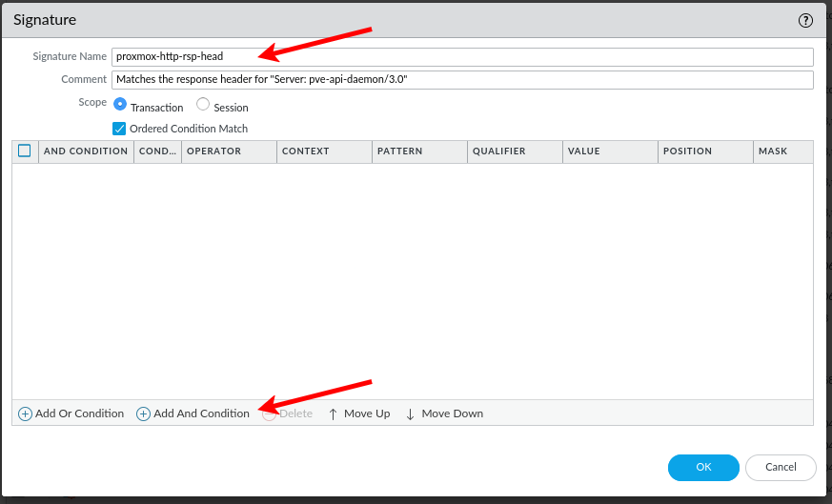Screen dimensions: 832x504
Task: Click into the Comment text field
Action: [x=462, y=80]
